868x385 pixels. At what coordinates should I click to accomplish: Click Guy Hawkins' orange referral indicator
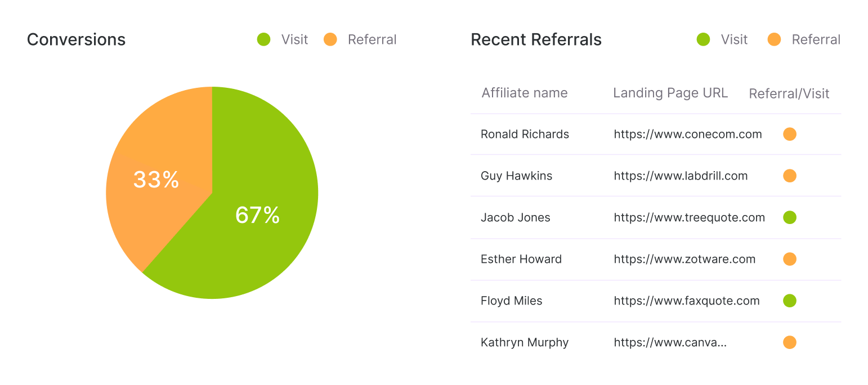[790, 176]
